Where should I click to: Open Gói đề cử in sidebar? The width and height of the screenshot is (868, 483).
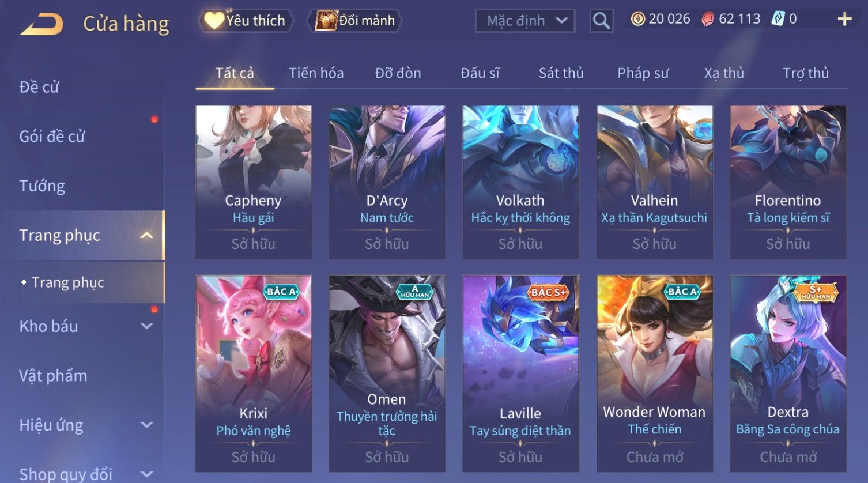(x=52, y=137)
